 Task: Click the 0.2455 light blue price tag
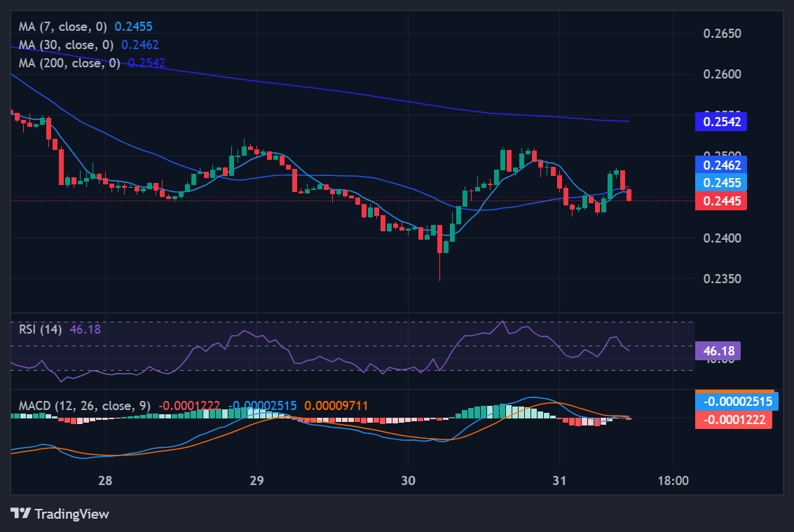720,182
